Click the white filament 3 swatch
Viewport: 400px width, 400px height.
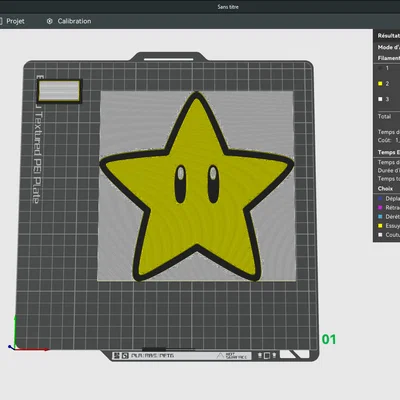(x=380, y=99)
